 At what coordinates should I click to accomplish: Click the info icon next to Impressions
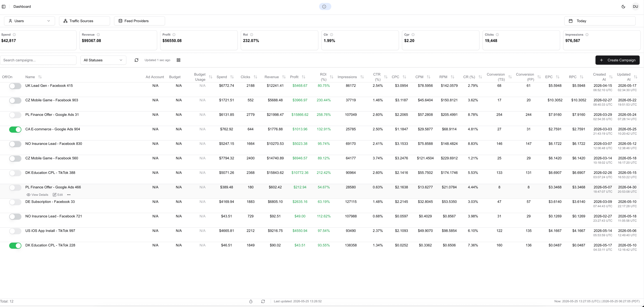(x=587, y=35)
